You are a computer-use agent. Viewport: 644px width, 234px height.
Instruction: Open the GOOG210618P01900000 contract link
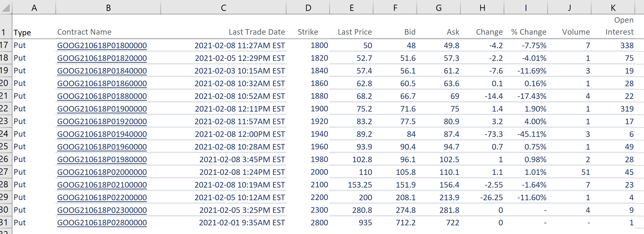(102, 109)
